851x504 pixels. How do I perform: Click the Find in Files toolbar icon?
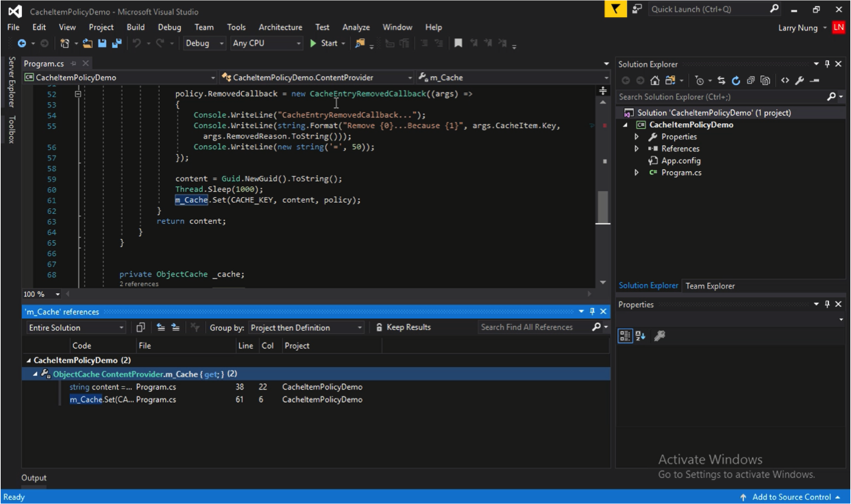coord(360,43)
